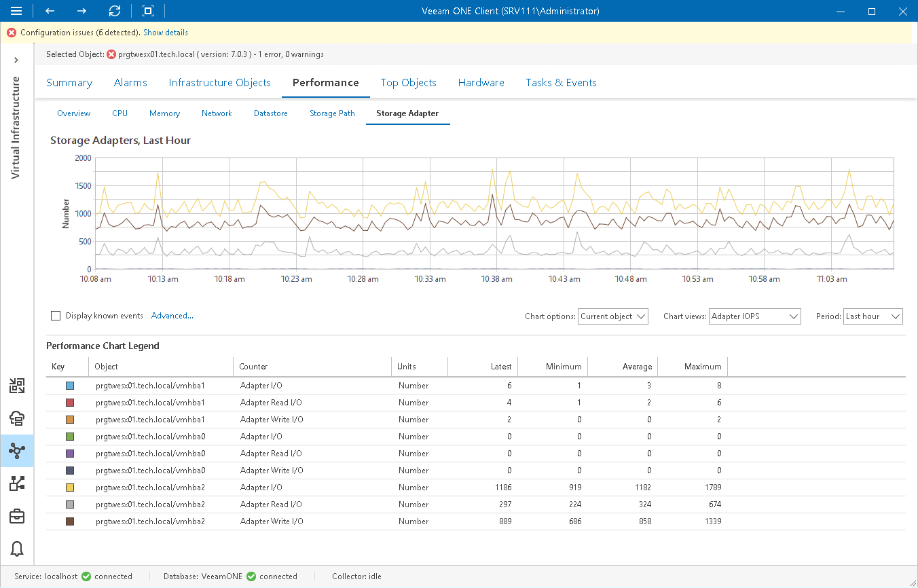Open the Business View briefcase icon
The height and width of the screenshot is (588, 918).
click(x=17, y=517)
